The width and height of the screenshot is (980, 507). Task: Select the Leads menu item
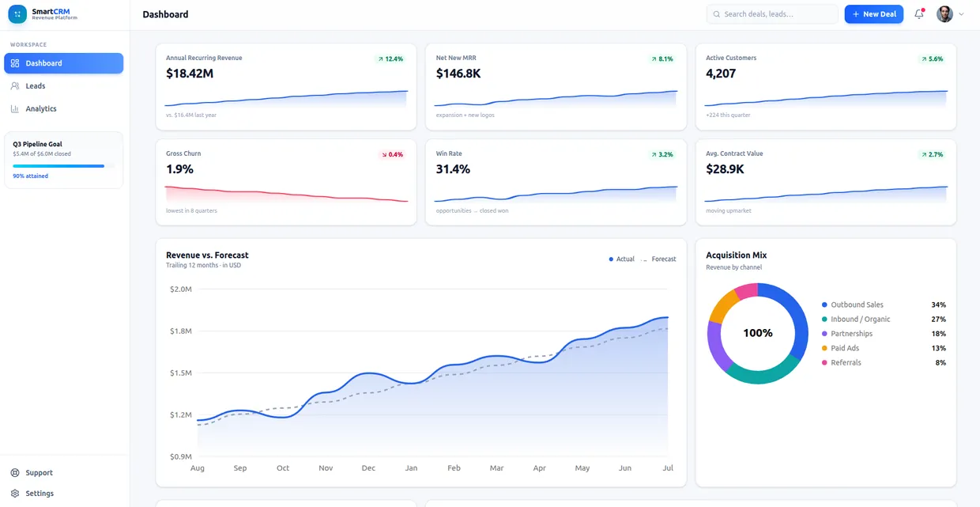63,86
